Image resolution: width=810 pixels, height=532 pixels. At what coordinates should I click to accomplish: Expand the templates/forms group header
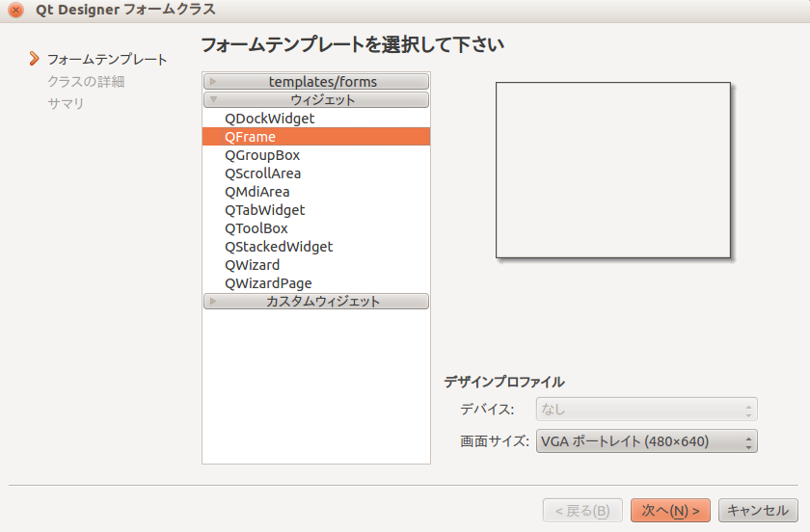tap(316, 82)
